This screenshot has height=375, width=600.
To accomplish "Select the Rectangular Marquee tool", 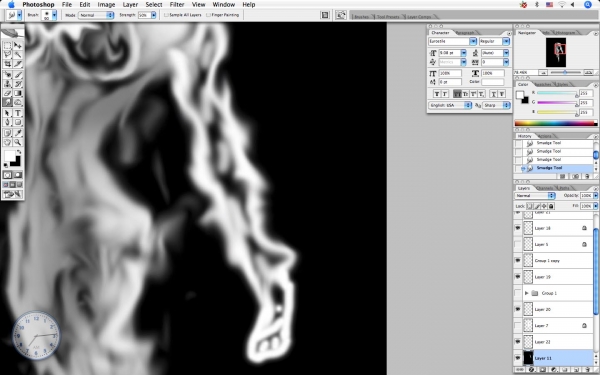I will pyautogui.click(x=7, y=45).
